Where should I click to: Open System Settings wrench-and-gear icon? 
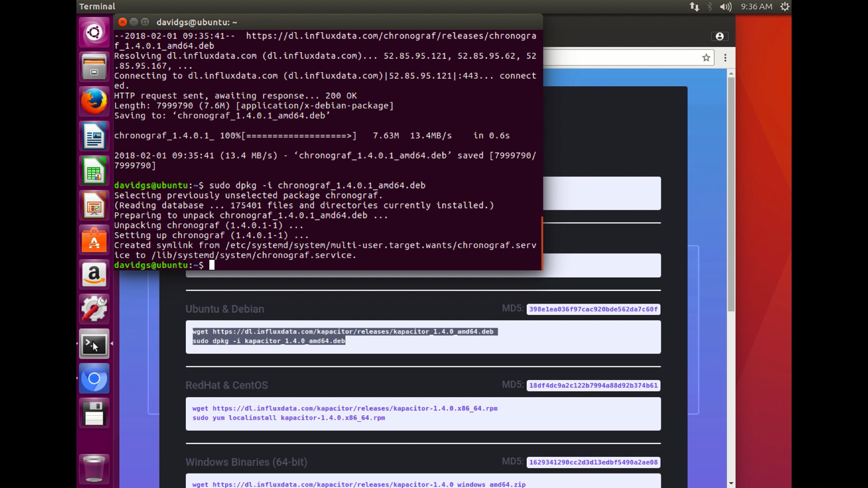pyautogui.click(x=94, y=309)
